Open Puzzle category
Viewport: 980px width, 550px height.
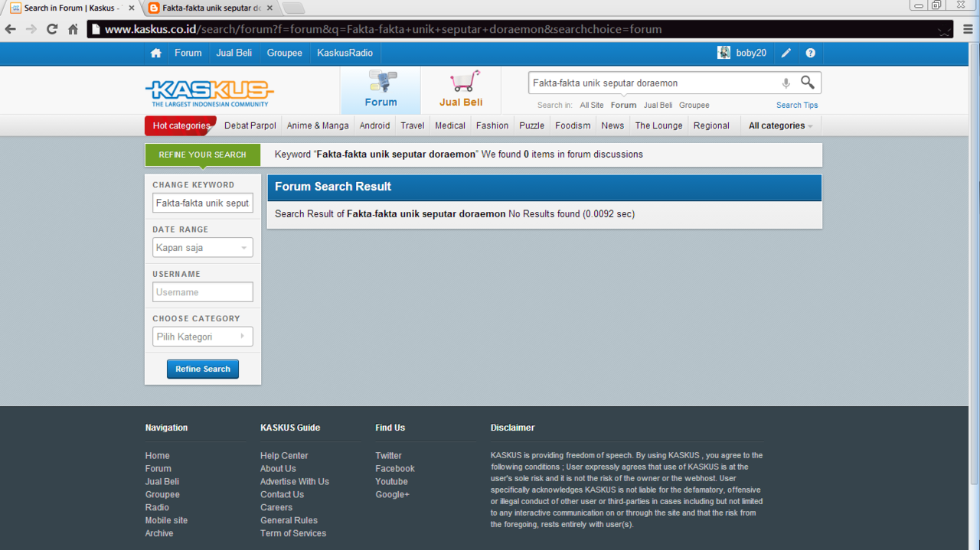click(x=532, y=125)
